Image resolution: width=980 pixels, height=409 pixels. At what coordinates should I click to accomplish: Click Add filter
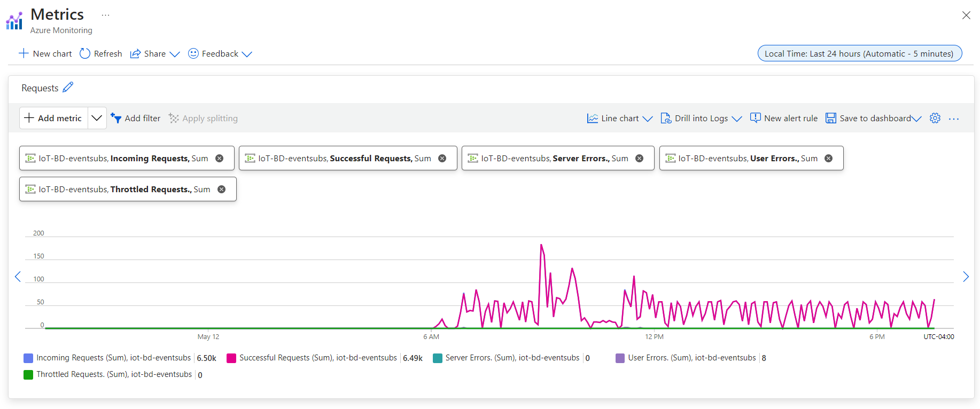[x=136, y=118]
